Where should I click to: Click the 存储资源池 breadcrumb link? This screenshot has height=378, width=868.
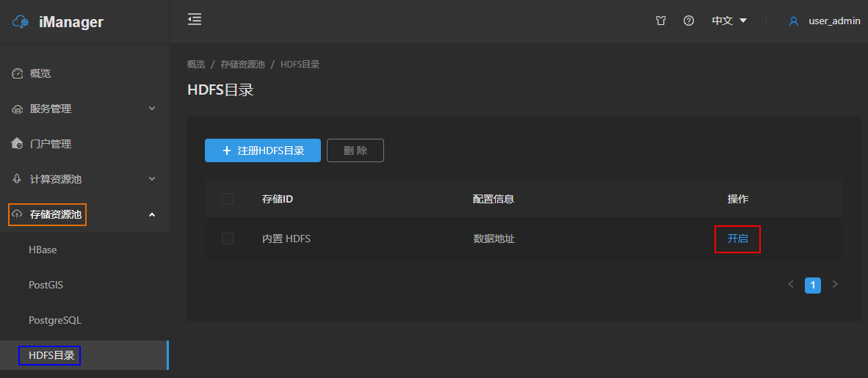click(241, 65)
